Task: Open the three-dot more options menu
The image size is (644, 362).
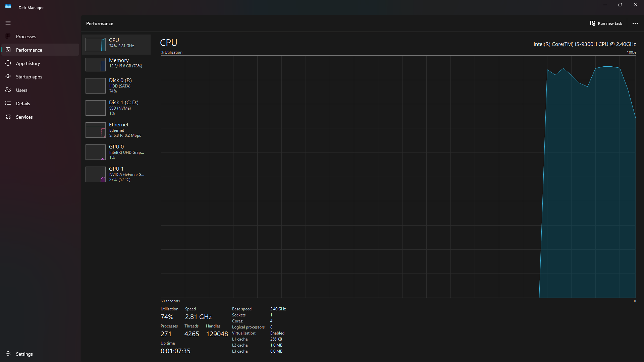Action: tap(635, 23)
